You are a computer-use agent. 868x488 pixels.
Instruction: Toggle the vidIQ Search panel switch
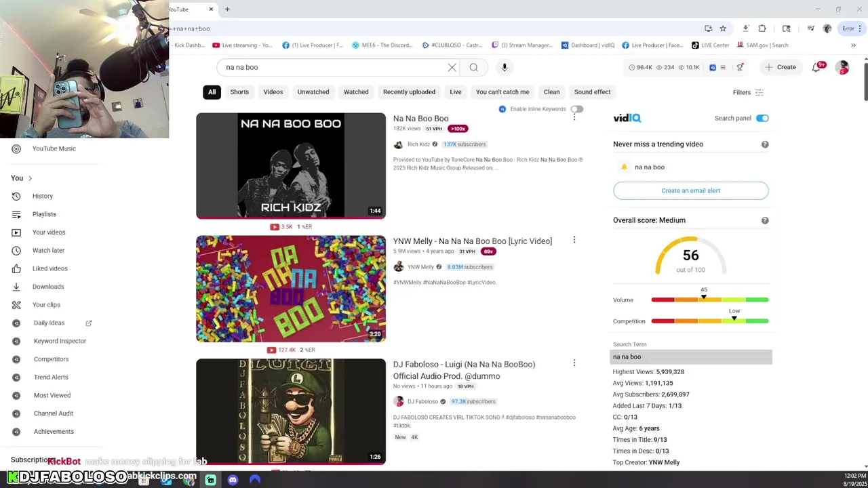point(762,118)
